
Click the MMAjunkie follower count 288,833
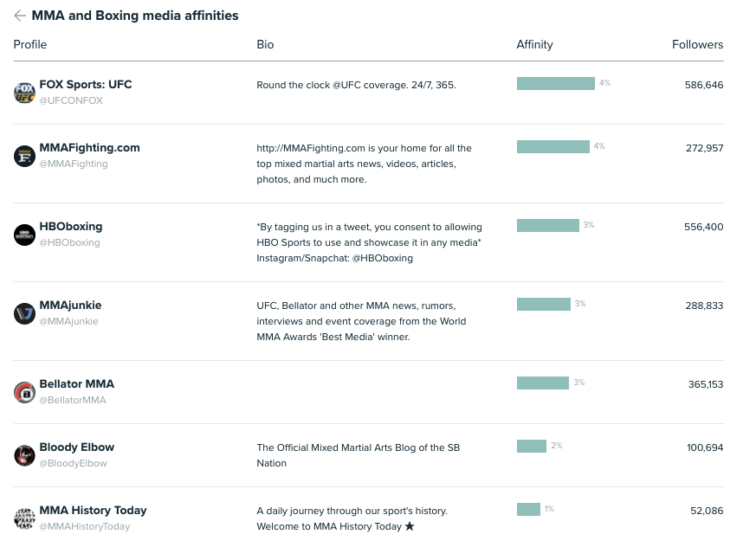[x=703, y=306]
